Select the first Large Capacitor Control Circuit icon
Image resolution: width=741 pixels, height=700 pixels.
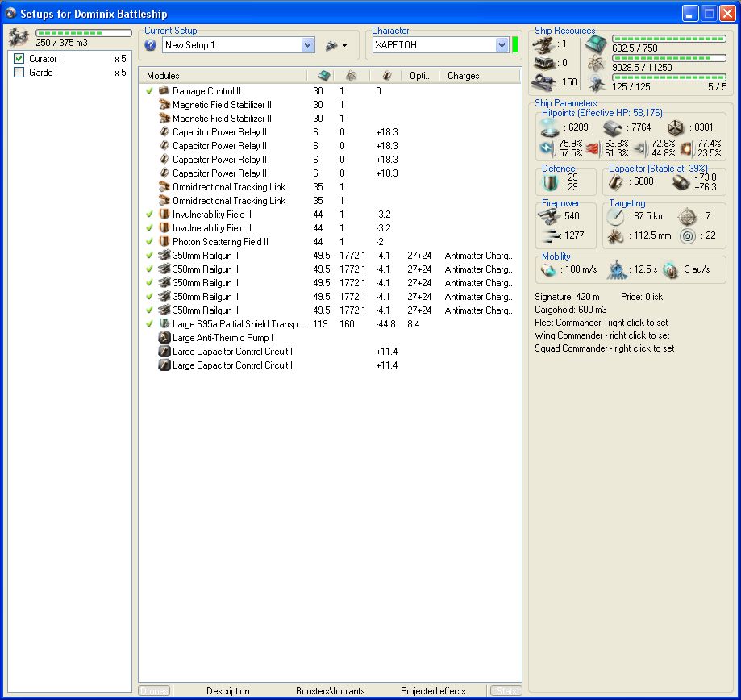164,351
